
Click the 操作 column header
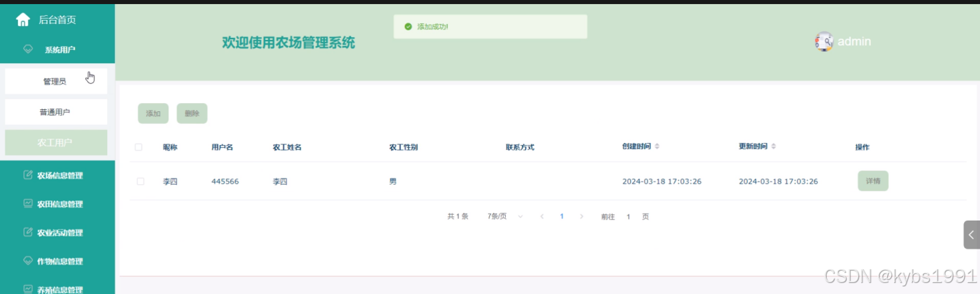[x=862, y=147]
